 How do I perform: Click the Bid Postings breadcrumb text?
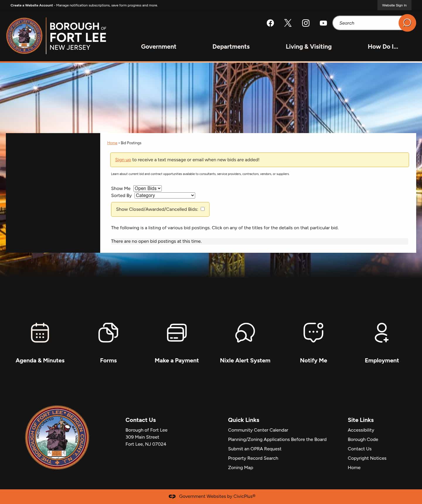pyautogui.click(x=131, y=143)
